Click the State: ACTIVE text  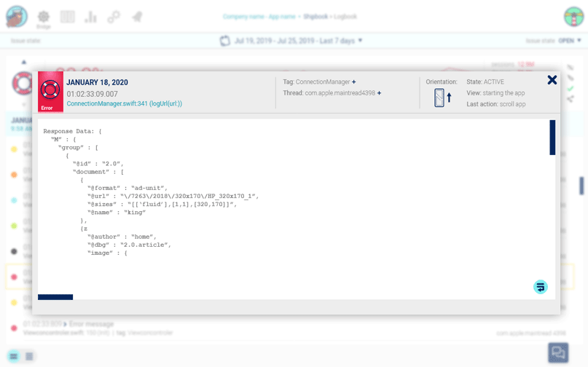[485, 82]
